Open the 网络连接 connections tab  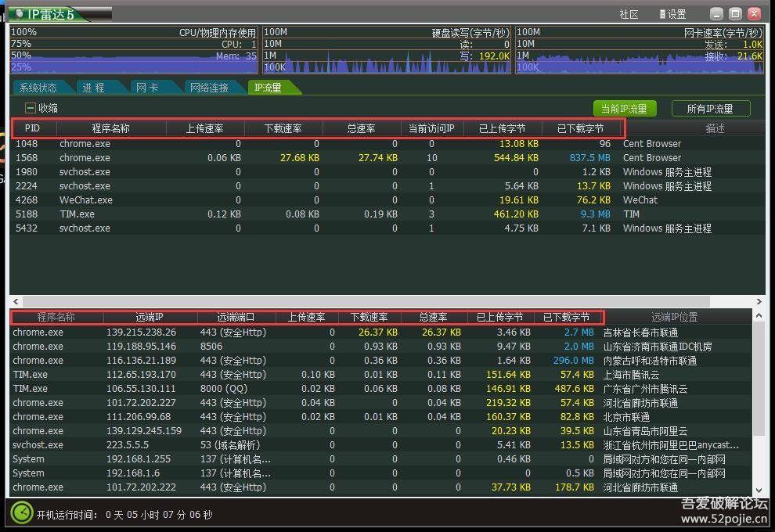point(209,87)
